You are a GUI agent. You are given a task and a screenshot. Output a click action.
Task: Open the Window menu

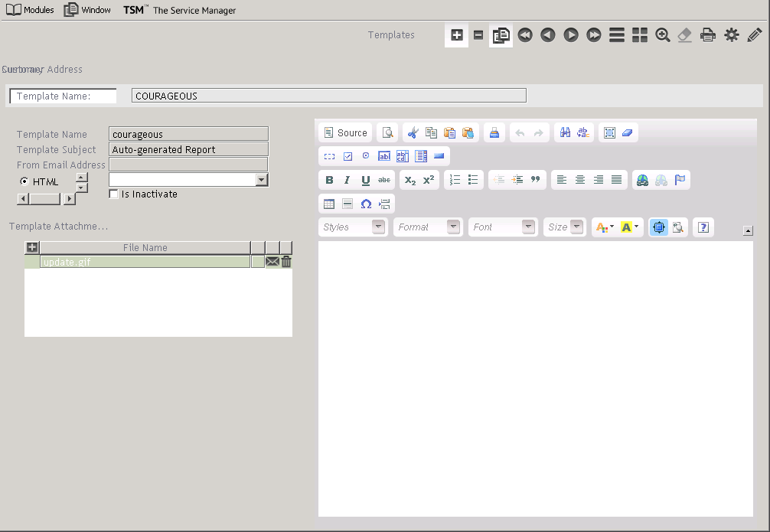tap(87, 10)
